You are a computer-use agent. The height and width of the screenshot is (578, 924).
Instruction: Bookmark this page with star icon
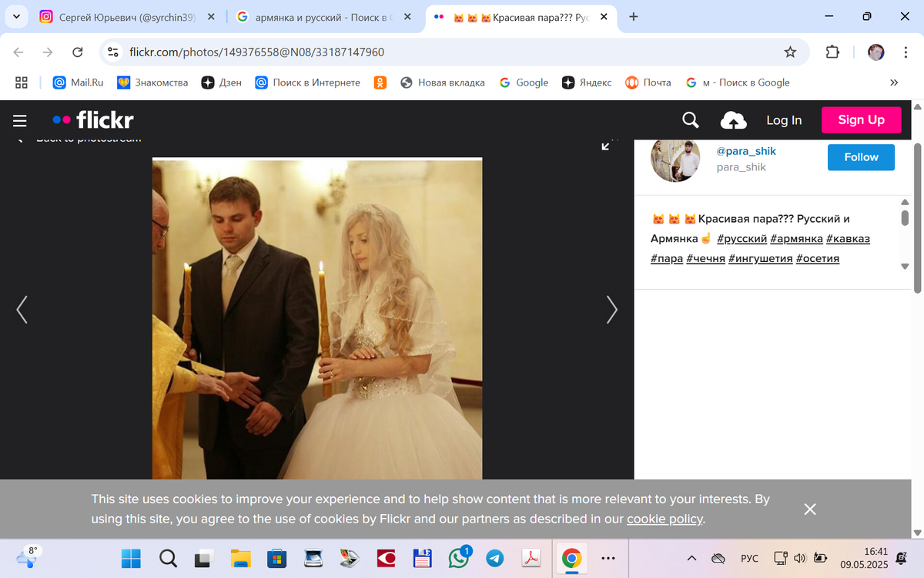click(790, 52)
